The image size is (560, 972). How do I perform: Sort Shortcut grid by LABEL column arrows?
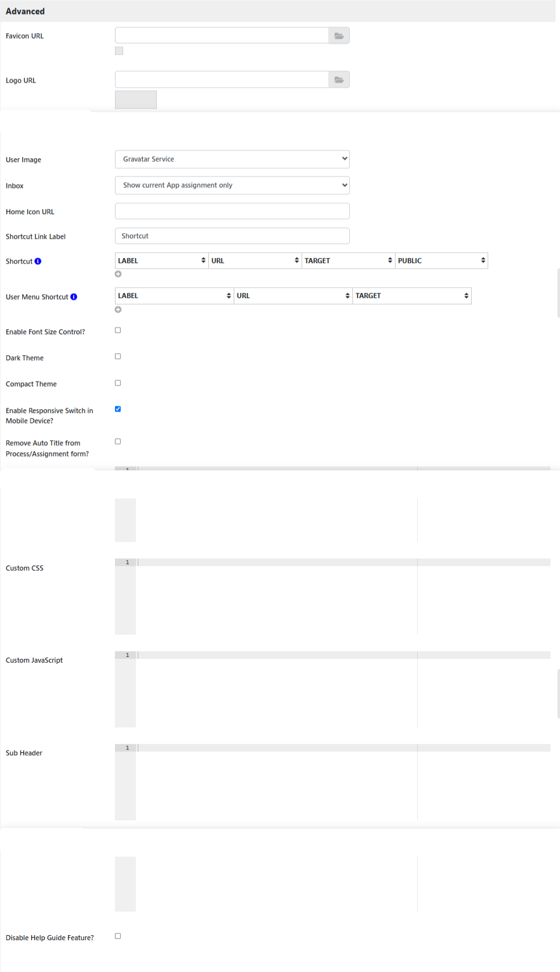coord(203,260)
